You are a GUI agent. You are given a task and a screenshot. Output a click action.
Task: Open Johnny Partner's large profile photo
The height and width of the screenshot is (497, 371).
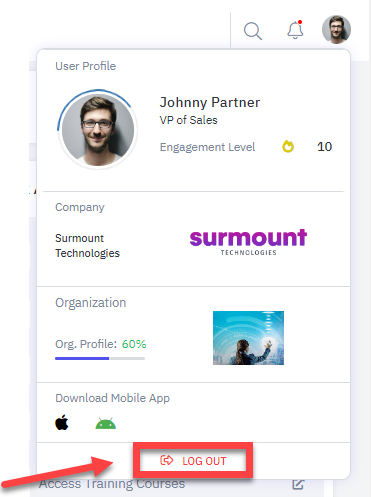tap(98, 129)
